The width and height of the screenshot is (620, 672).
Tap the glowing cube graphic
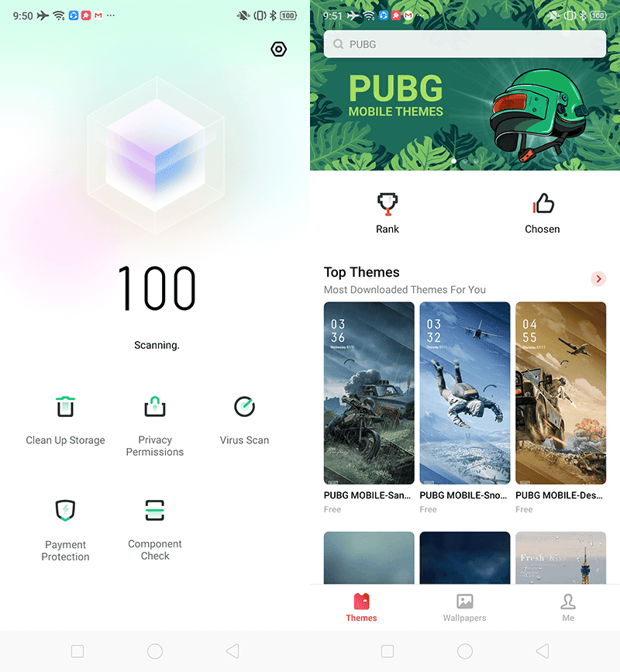click(156, 155)
